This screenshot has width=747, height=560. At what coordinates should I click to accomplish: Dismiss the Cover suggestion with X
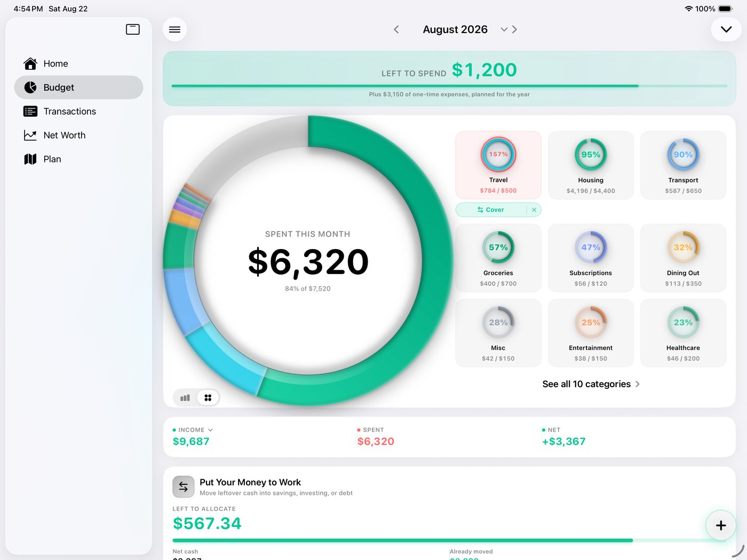[534, 210]
